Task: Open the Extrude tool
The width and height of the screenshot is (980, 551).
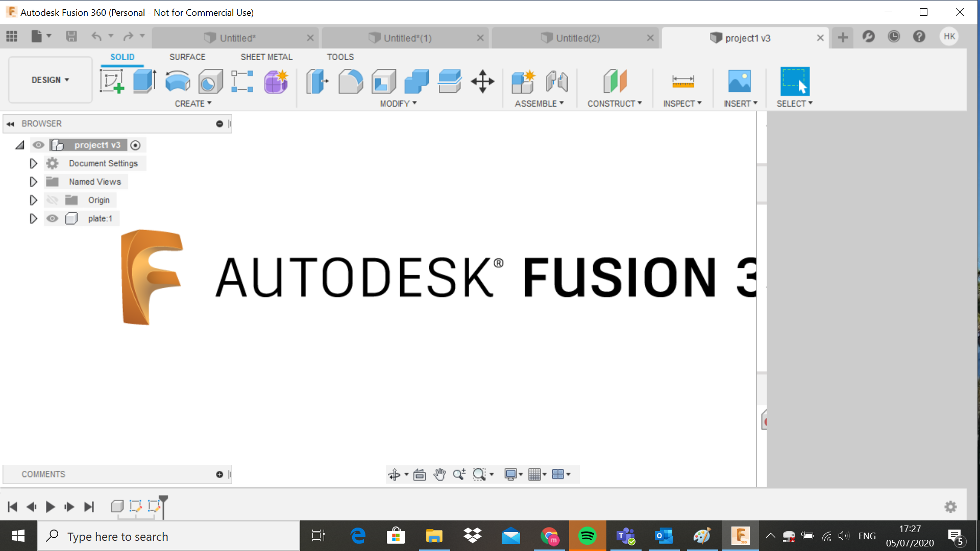Action: [x=144, y=82]
